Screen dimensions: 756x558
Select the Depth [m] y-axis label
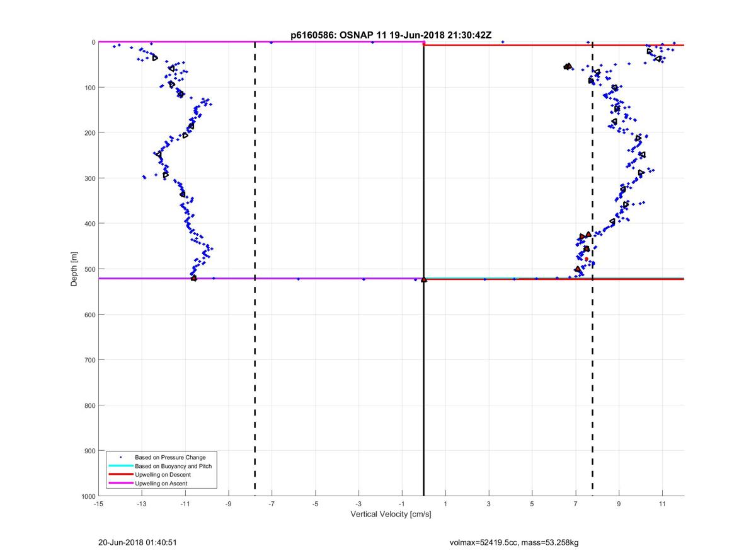pos(74,269)
